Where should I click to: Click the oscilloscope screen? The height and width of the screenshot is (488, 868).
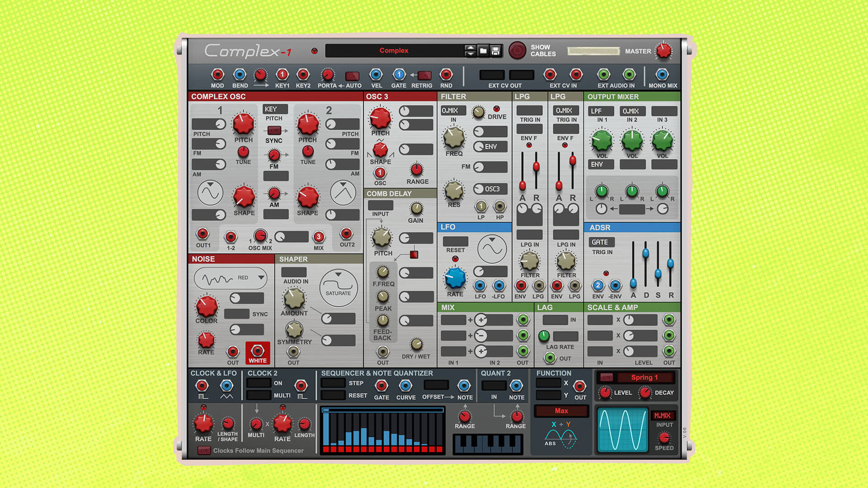(x=623, y=430)
